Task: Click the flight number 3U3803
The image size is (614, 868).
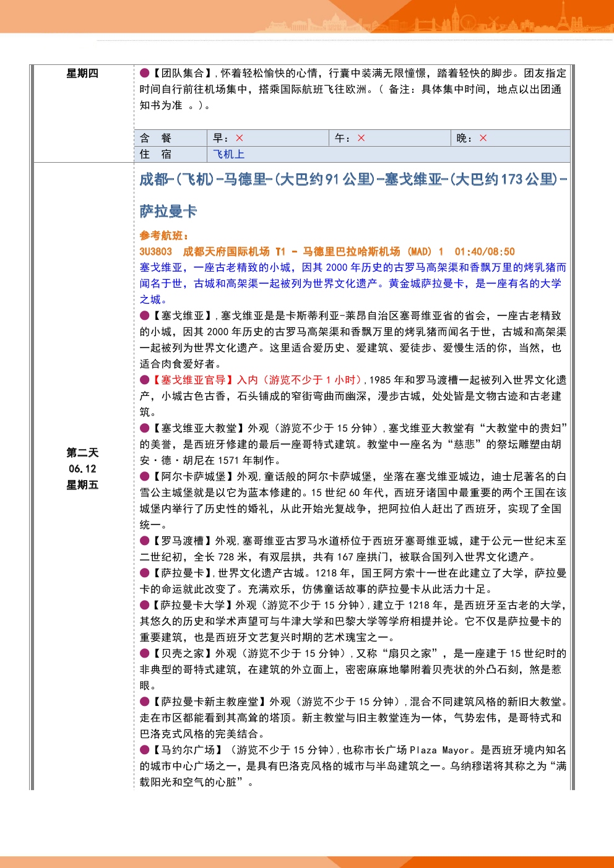Action: tap(155, 251)
